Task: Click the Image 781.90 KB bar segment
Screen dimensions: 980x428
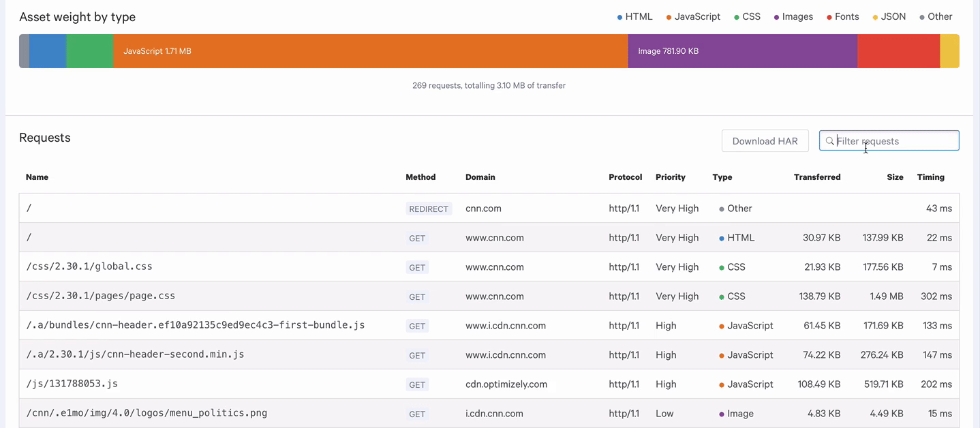Action: coord(742,51)
